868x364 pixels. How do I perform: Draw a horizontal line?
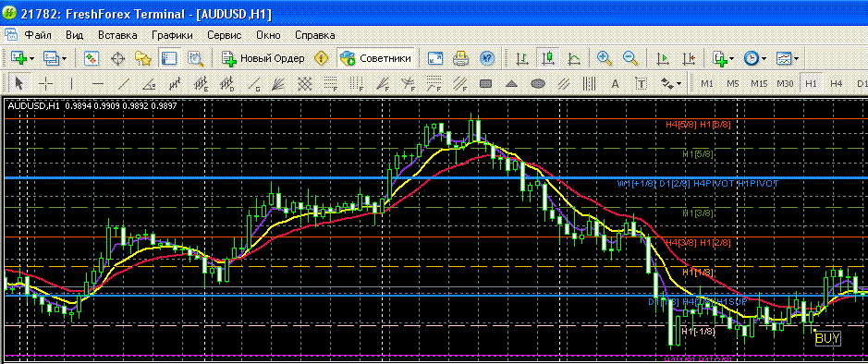(x=98, y=83)
